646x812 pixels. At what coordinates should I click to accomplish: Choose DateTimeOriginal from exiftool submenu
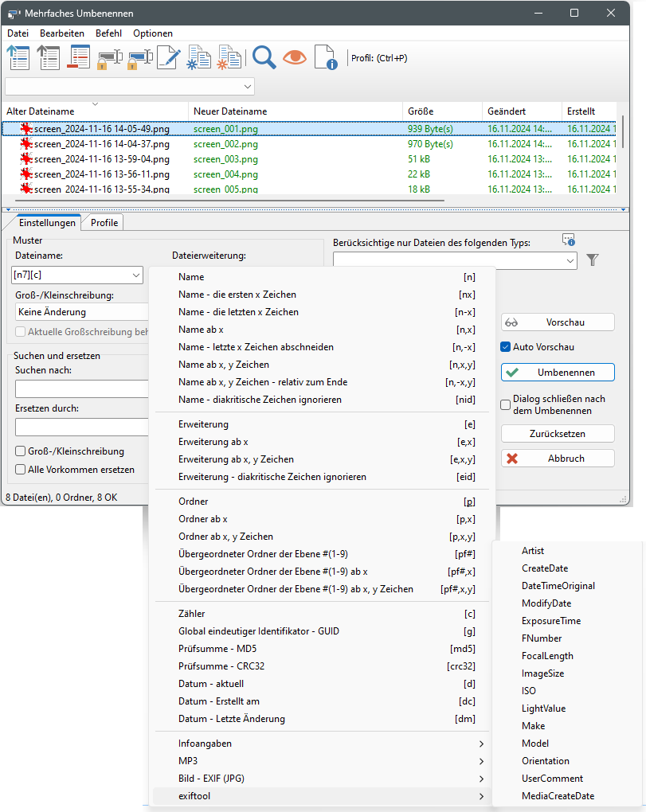[558, 586]
